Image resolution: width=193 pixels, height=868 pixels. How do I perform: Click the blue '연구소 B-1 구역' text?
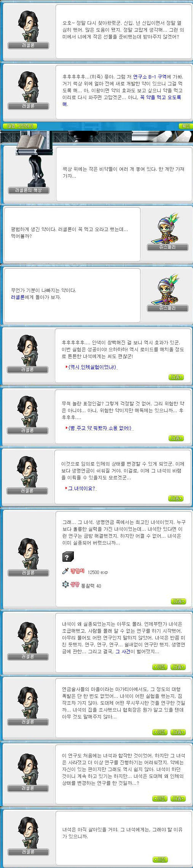(x=150, y=77)
